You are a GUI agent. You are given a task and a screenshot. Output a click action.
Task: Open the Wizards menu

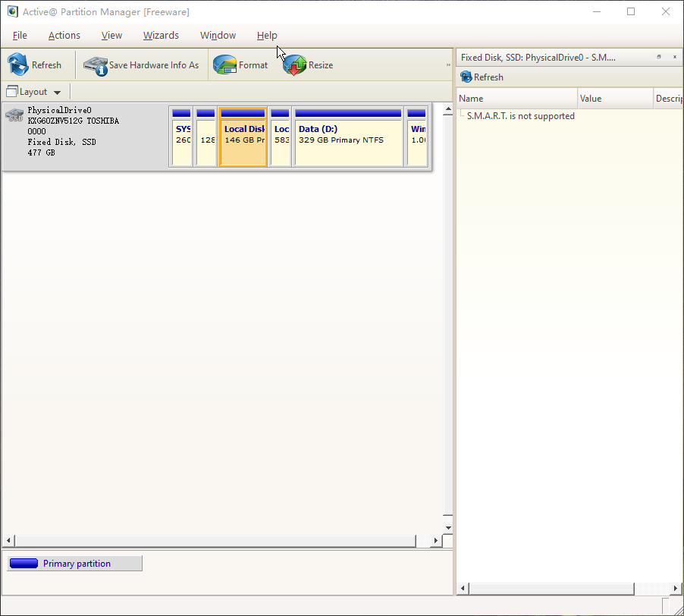point(161,36)
